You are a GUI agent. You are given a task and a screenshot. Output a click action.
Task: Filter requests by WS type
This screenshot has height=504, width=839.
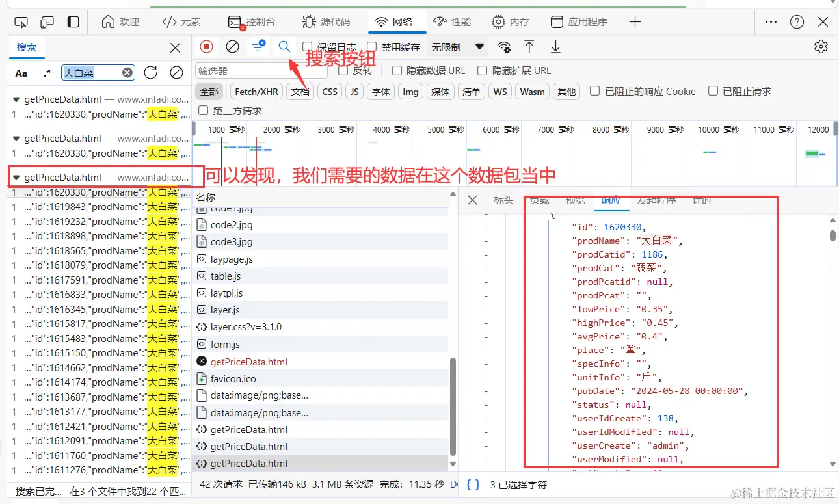coord(500,92)
